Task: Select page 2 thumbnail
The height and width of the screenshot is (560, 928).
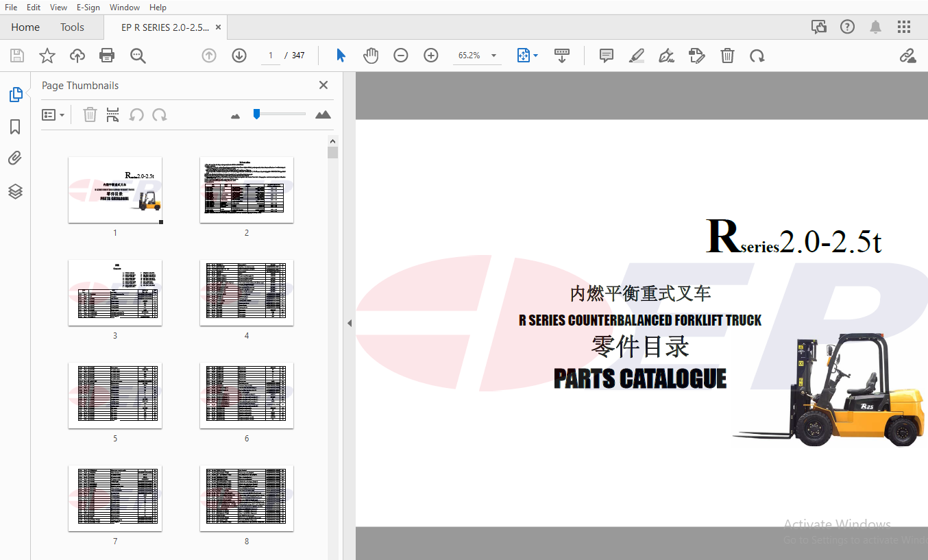Action: [x=247, y=190]
